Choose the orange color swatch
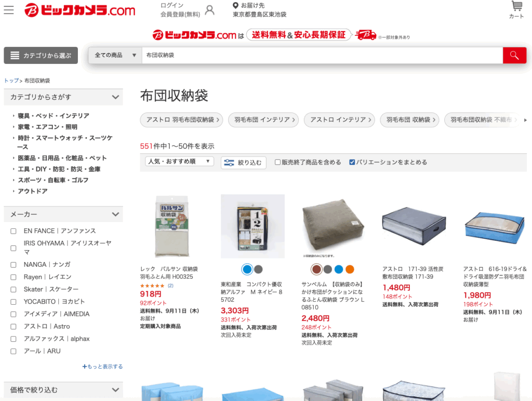The height and width of the screenshot is (401, 532). (350, 269)
